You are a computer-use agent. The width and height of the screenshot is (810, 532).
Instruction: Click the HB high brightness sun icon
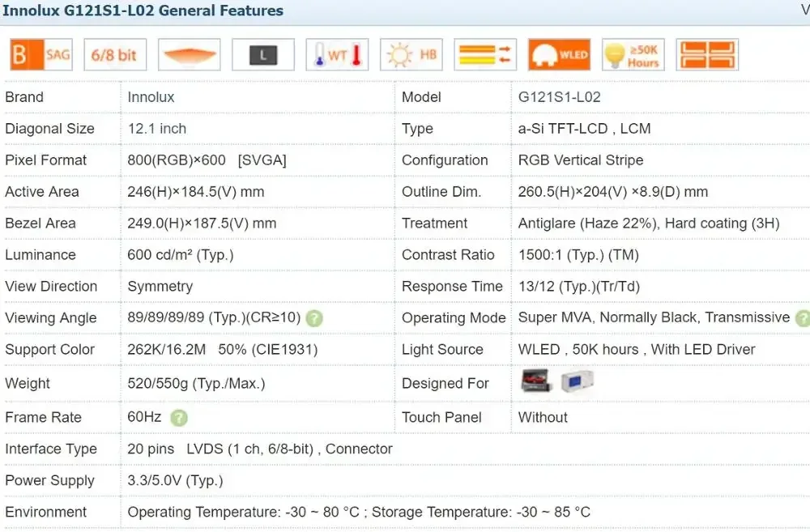[x=411, y=55]
